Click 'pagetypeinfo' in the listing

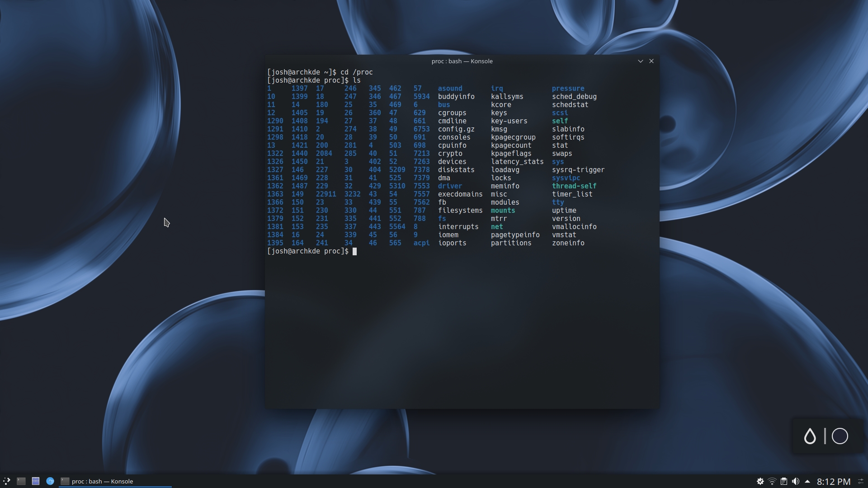[515, 235]
